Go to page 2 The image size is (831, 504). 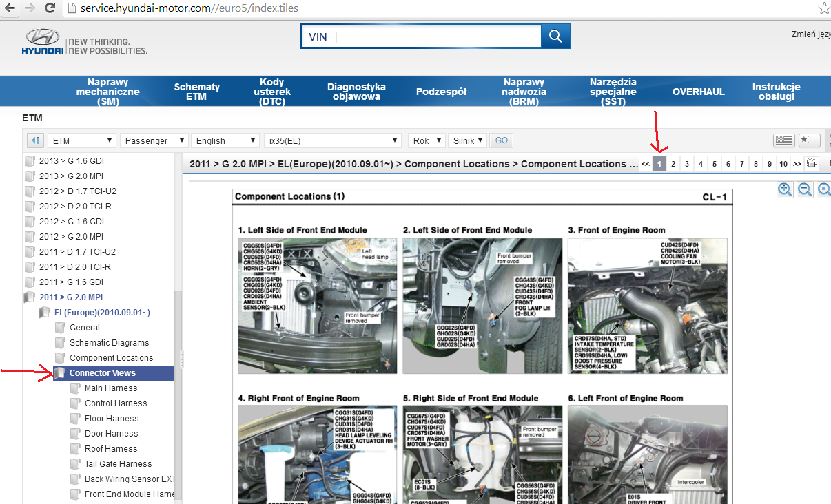pyautogui.click(x=673, y=164)
